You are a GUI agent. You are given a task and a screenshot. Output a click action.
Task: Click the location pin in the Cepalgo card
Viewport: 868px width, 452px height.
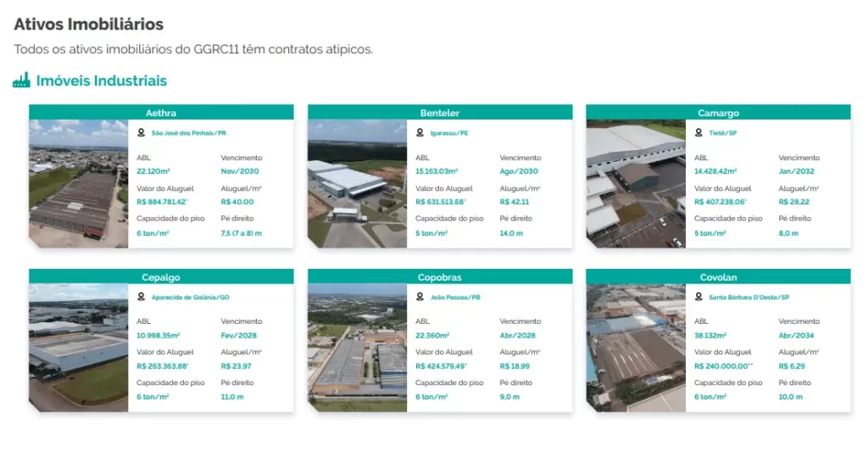tap(142, 297)
